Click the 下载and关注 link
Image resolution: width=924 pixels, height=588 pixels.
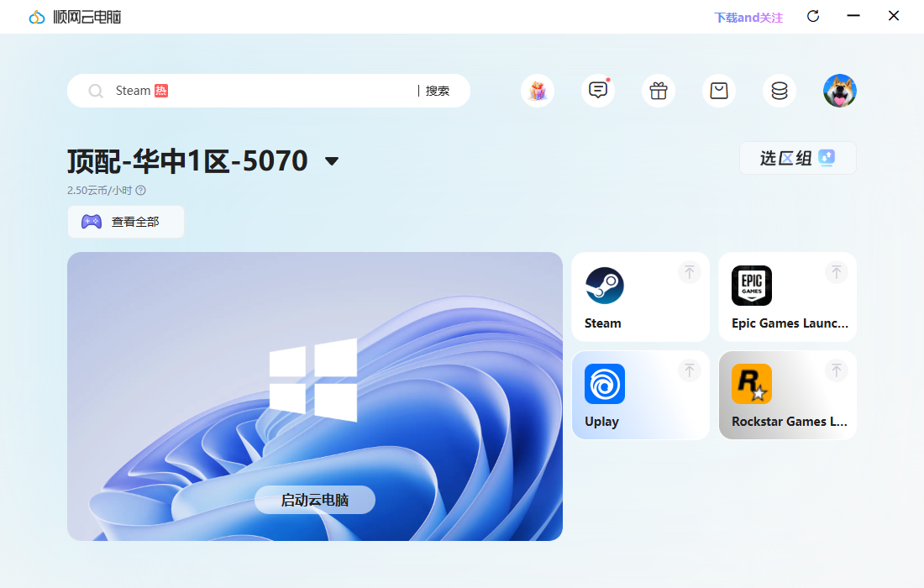(748, 18)
